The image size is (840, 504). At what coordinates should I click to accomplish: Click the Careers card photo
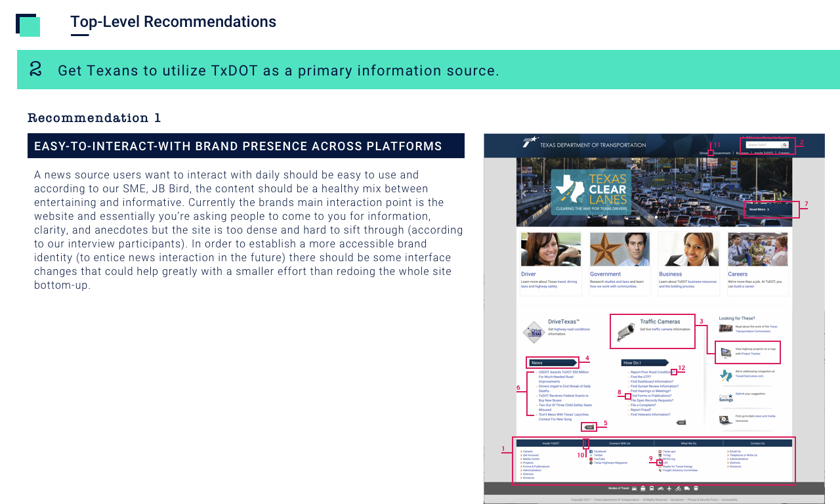(757, 249)
